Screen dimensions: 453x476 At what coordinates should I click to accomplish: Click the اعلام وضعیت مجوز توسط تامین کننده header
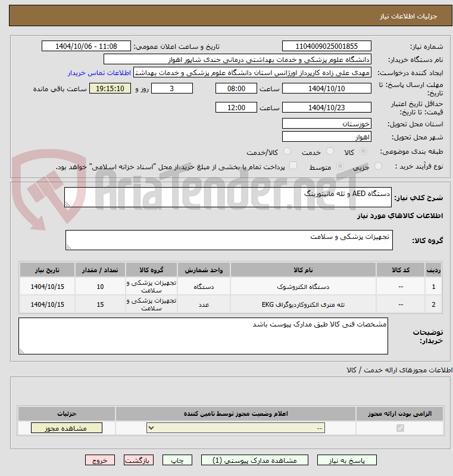coord(236,414)
